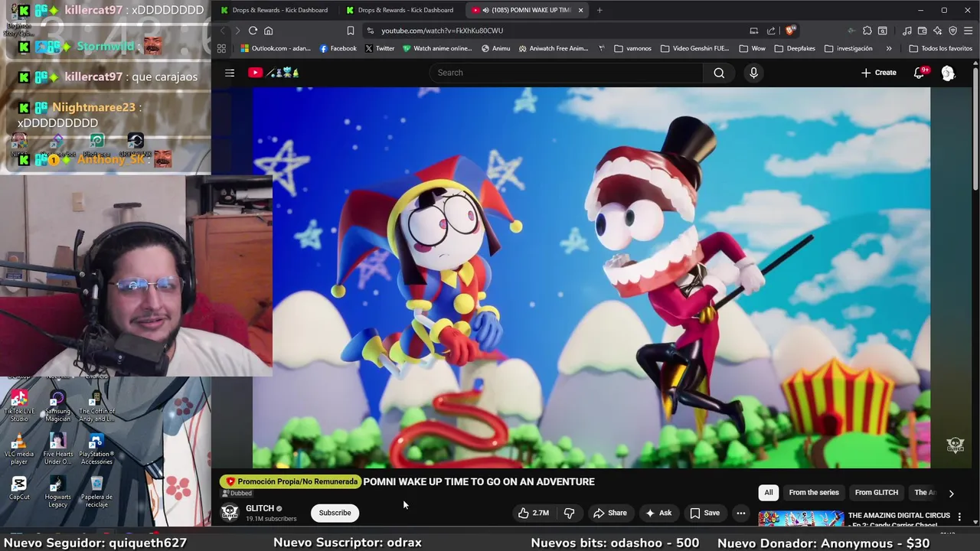Viewport: 980px width, 551px height.
Task: Reload the page
Action: pos(253,31)
